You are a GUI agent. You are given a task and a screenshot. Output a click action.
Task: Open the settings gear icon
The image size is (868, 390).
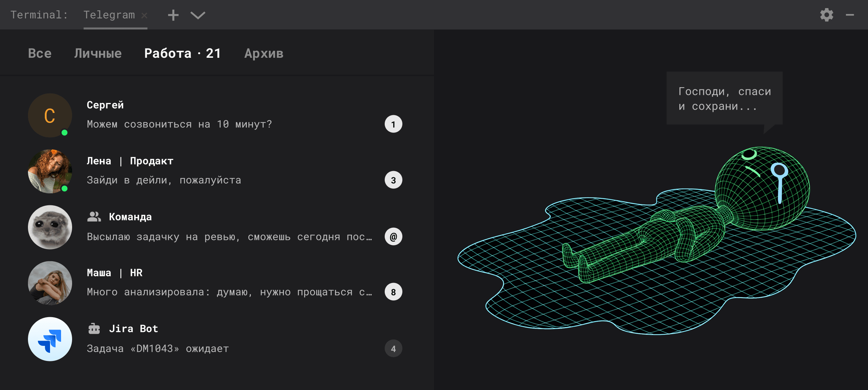click(x=826, y=15)
